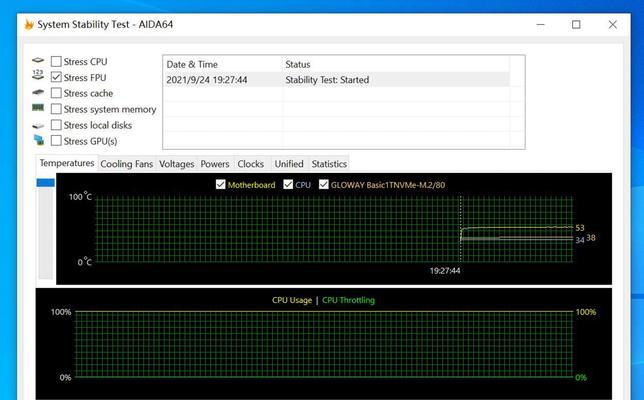Click the CPU Throttling legend label
644x400 pixels.
(348, 300)
